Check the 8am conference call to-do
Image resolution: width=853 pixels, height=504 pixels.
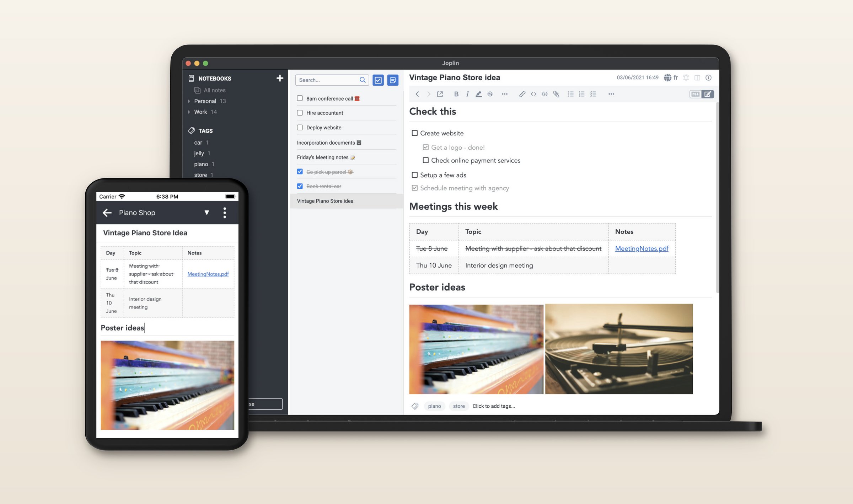300,98
